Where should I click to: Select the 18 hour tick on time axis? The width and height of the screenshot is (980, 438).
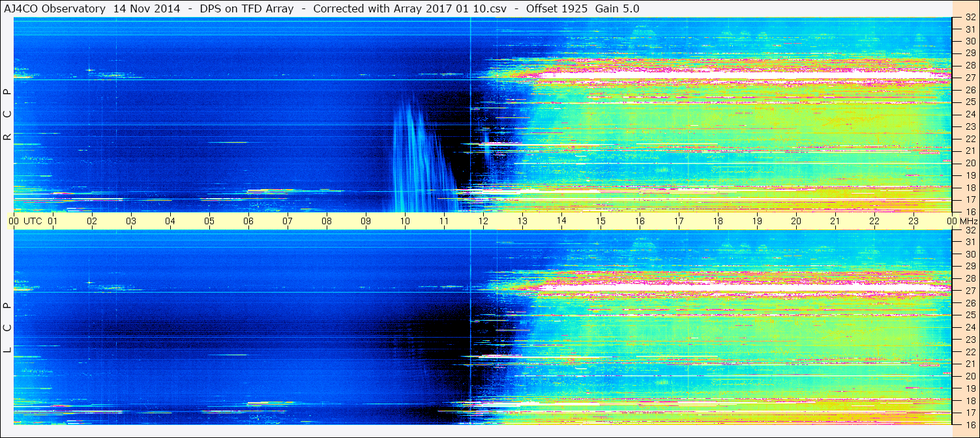[718, 221]
